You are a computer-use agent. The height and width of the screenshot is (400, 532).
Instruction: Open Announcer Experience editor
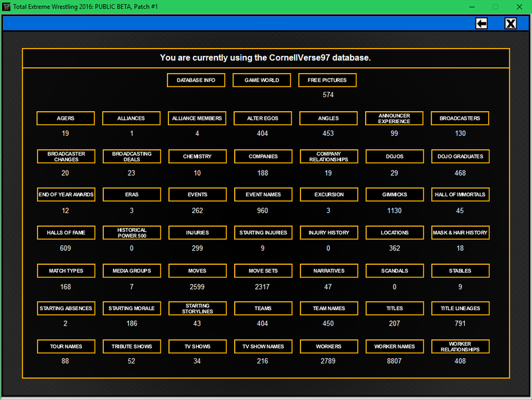[x=394, y=118]
